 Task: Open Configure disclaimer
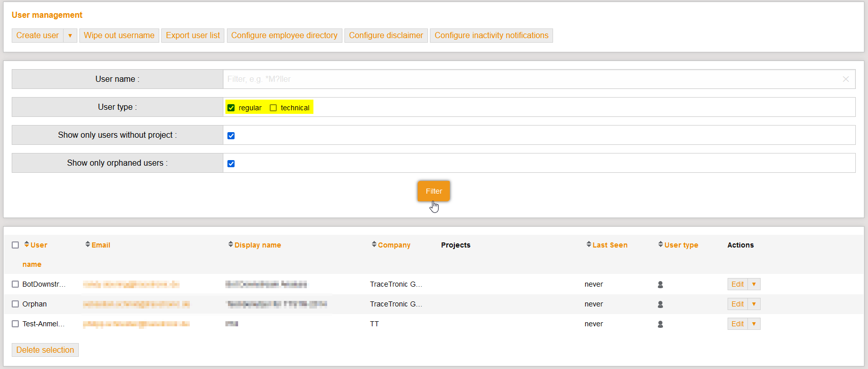386,36
